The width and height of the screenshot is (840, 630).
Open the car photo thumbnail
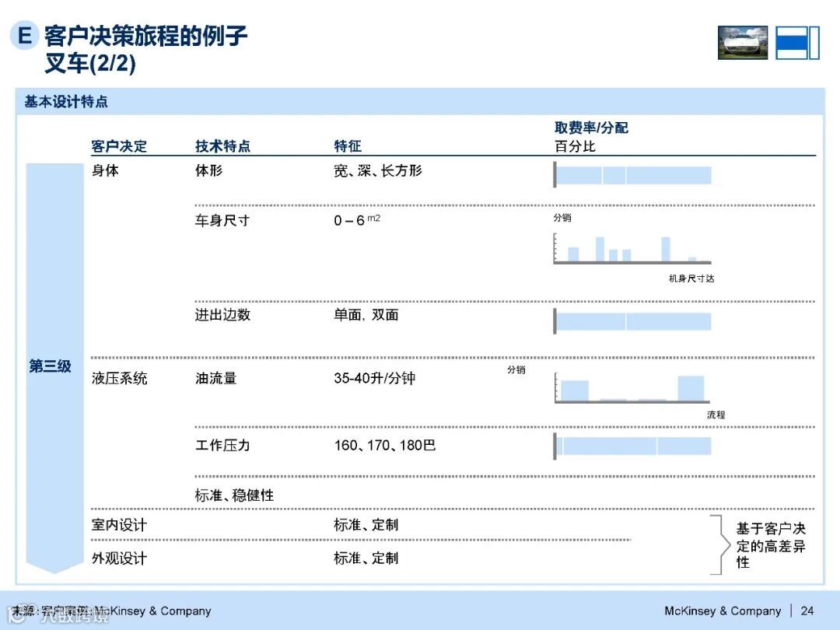(743, 43)
